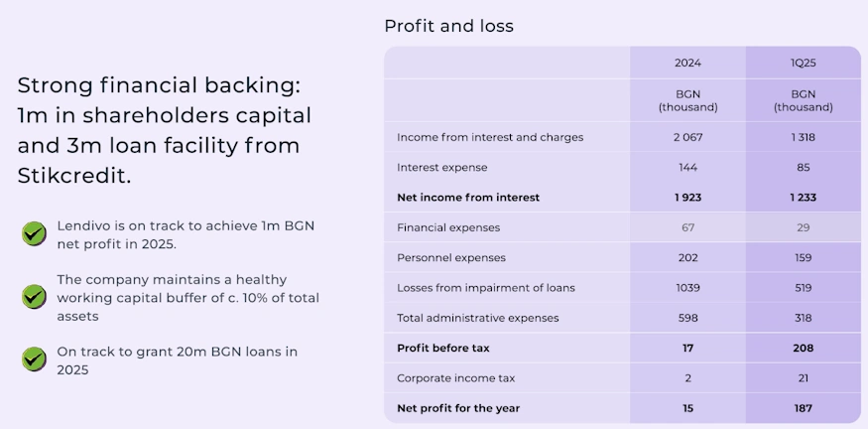Select the 2024 impairment losses value 1039
Viewport: 868px width, 429px height.
coord(687,288)
